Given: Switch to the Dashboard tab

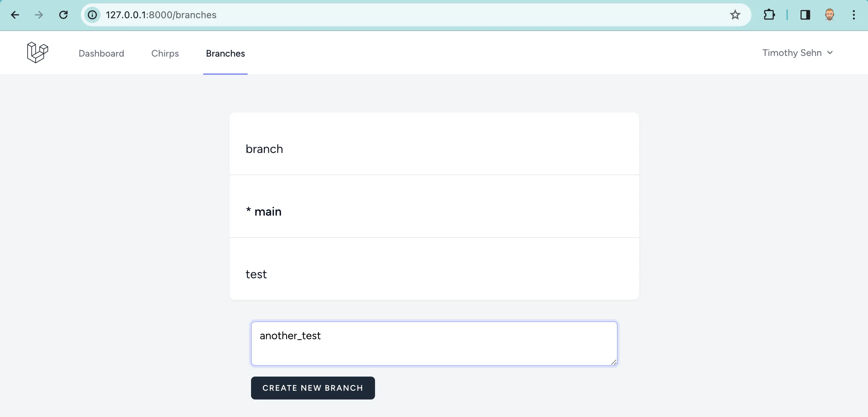Looking at the screenshot, I should pyautogui.click(x=101, y=53).
